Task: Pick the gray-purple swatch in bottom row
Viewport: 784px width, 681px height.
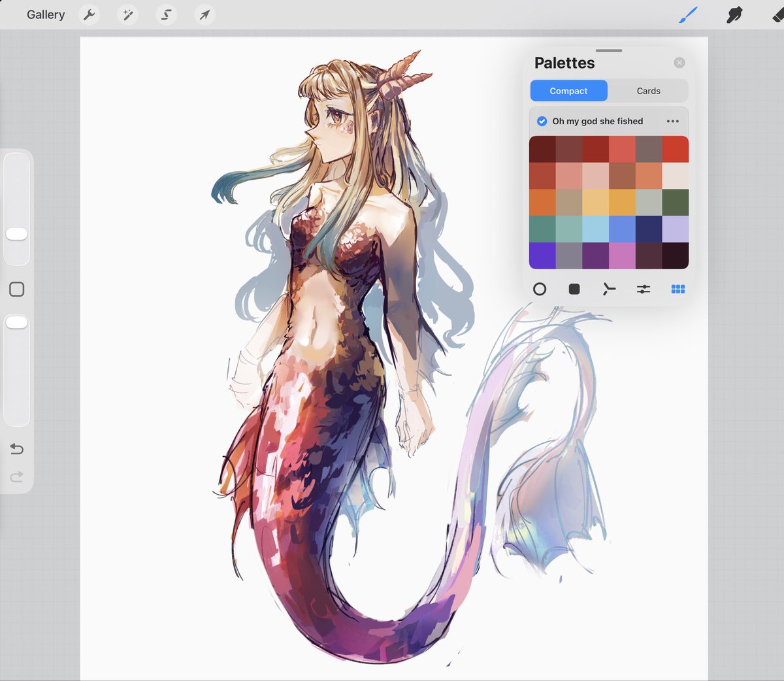Action: [569, 256]
